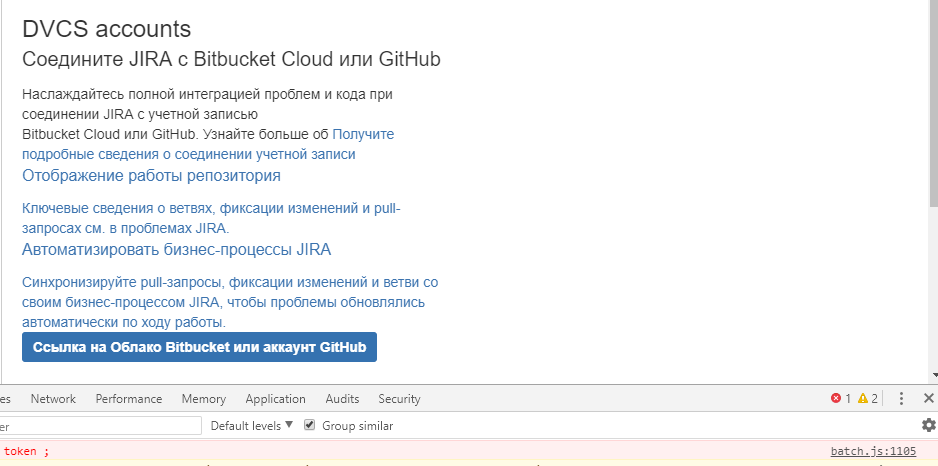Switch to the Network tab
Viewport: 938px width, 466px height.
point(53,398)
